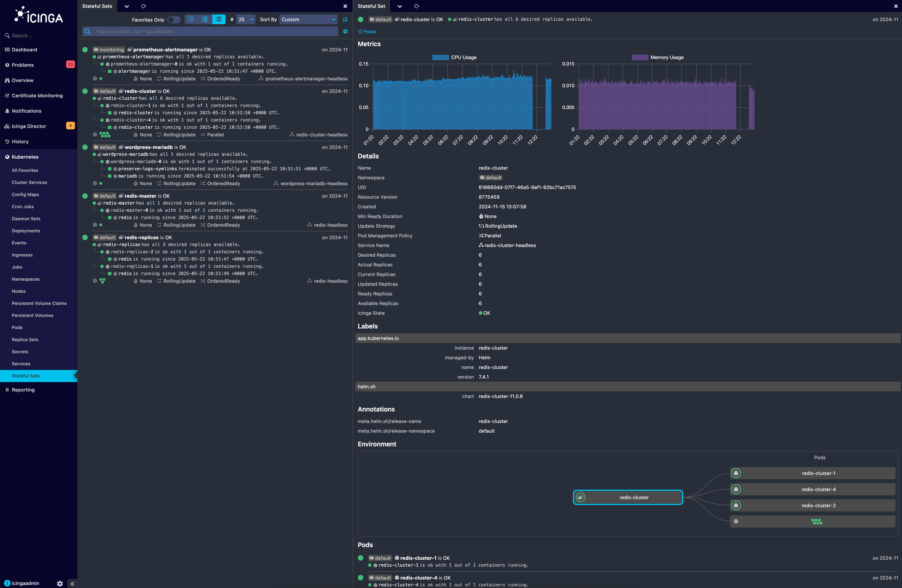Click remaining pods summary node

[812, 522]
